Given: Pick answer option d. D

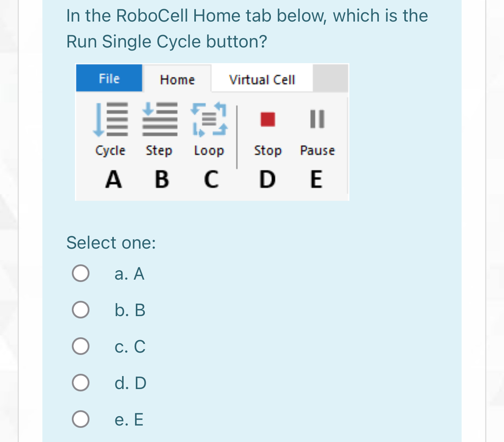Looking at the screenshot, I should pos(80,382).
